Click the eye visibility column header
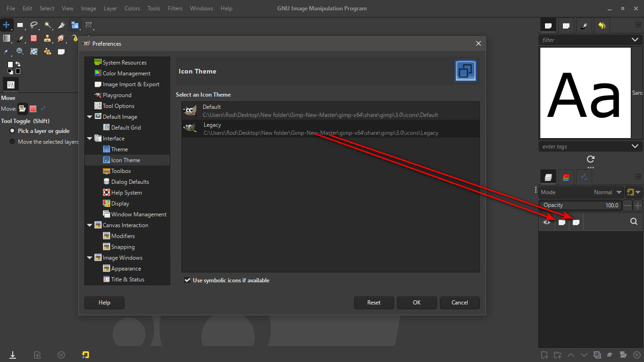The height and width of the screenshot is (362, 644). click(547, 222)
